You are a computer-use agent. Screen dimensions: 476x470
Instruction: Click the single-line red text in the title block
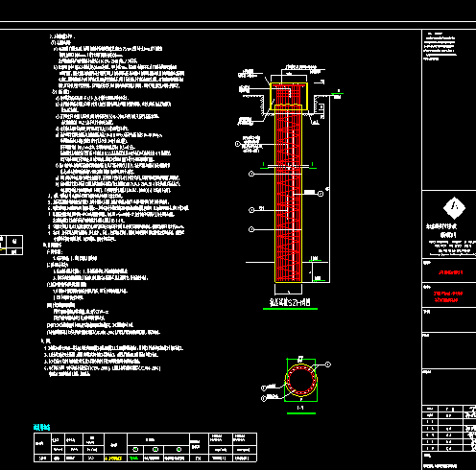coord(450,272)
